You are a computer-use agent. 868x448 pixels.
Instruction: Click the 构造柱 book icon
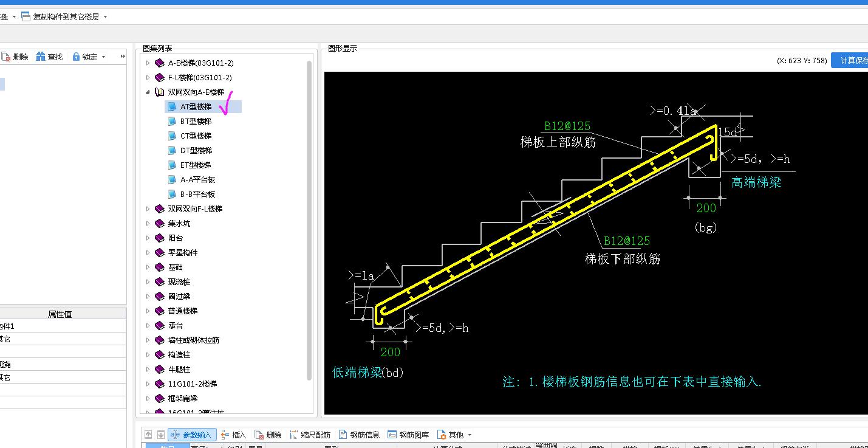pyautogui.click(x=160, y=354)
